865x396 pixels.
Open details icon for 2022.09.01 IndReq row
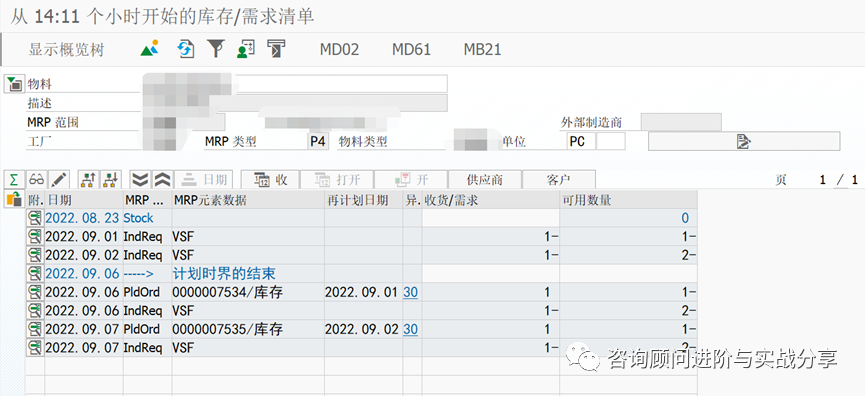tap(35, 237)
